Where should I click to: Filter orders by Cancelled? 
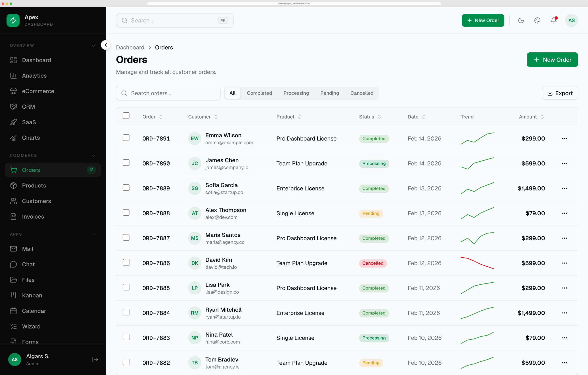[x=362, y=93]
